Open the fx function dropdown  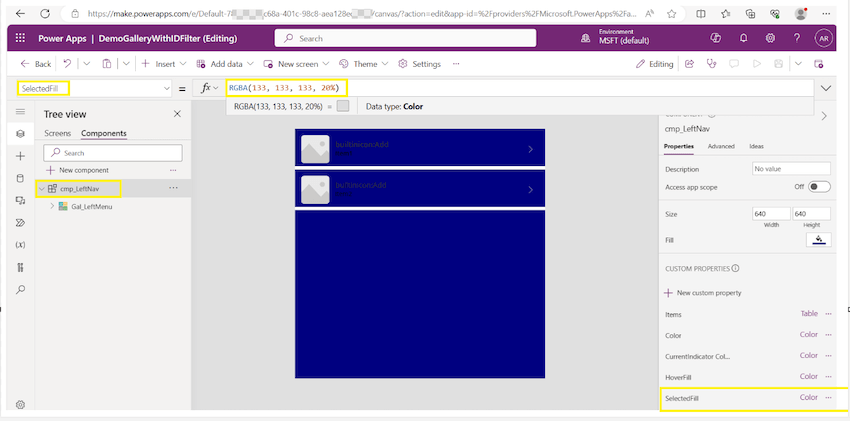pos(209,88)
